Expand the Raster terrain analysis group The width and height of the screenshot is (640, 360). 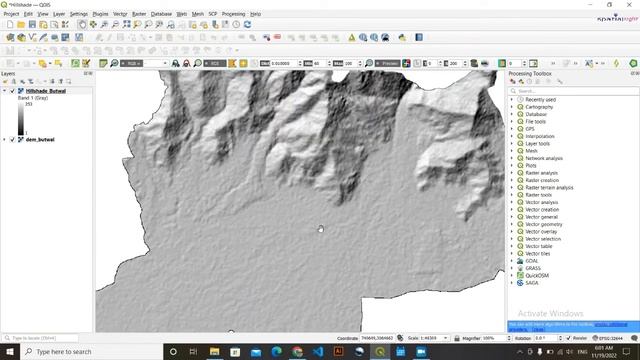click(x=512, y=187)
